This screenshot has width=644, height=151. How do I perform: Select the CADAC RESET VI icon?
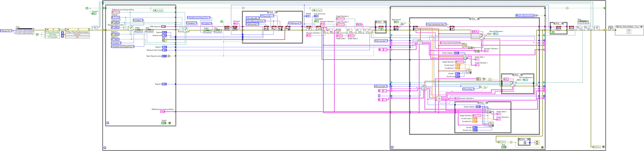559,29
